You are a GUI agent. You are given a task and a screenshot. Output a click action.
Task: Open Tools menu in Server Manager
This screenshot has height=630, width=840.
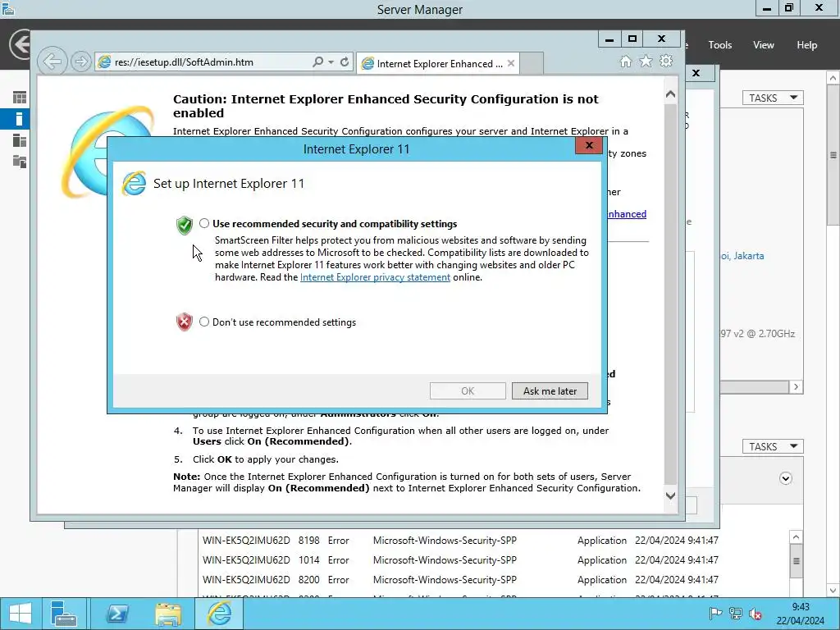pyautogui.click(x=719, y=45)
